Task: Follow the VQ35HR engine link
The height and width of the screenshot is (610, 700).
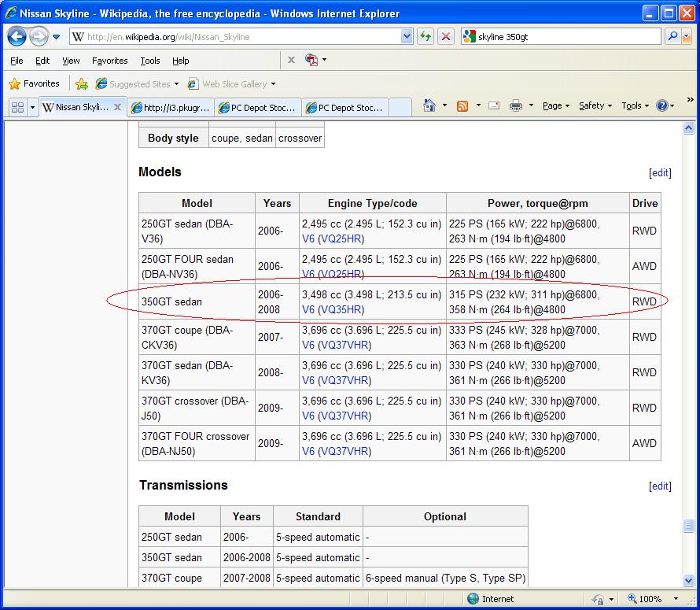Action: tap(341, 310)
